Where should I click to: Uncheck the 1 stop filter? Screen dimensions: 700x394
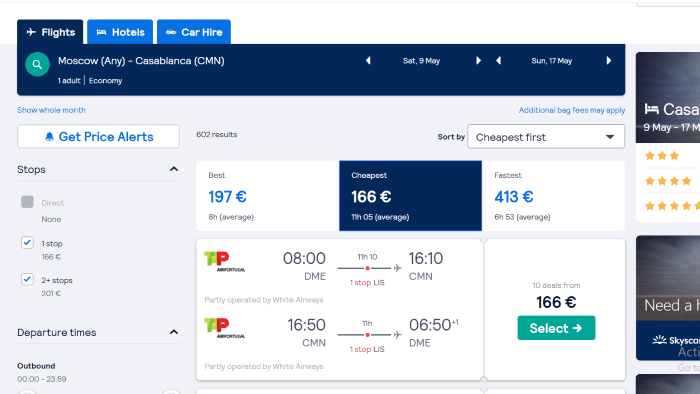pos(27,242)
